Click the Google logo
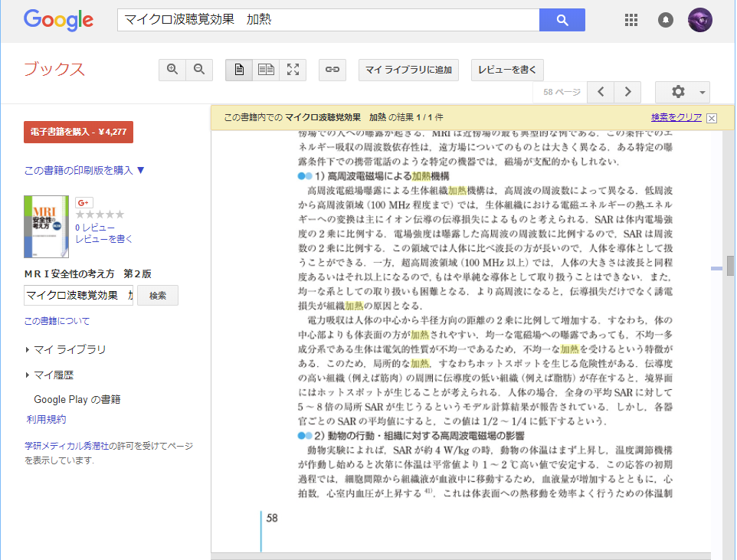The image size is (737, 560). coord(58,20)
